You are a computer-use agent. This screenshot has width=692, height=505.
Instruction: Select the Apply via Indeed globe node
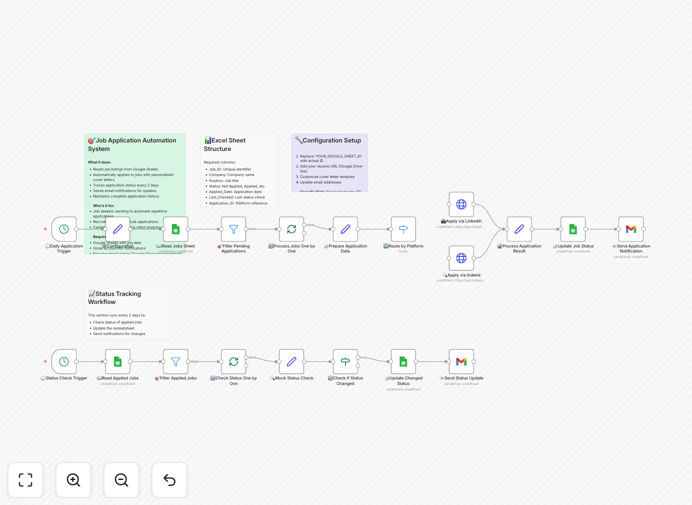[461, 258]
